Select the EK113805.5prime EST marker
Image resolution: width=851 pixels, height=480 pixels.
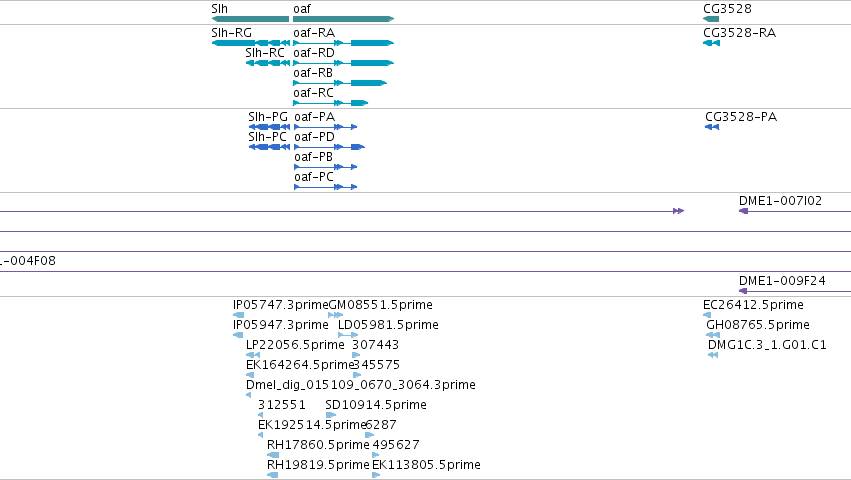point(376,476)
